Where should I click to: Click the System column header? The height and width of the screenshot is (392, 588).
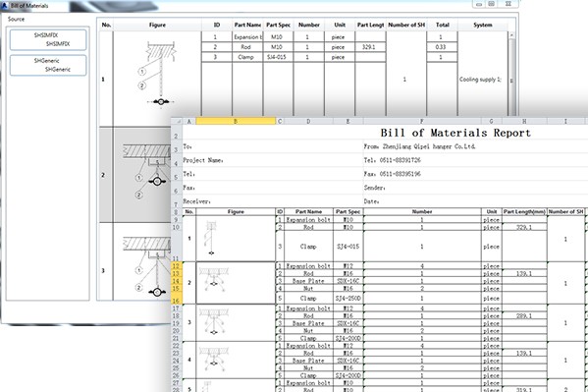483,25
